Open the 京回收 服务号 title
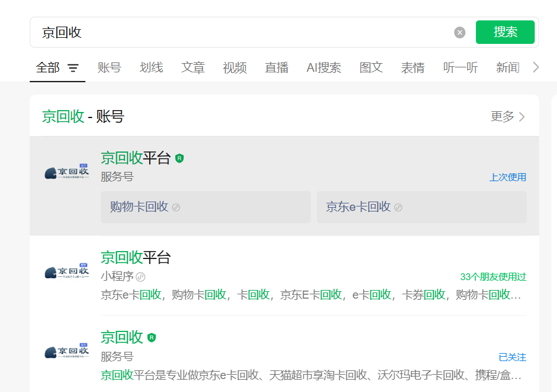 point(122,337)
